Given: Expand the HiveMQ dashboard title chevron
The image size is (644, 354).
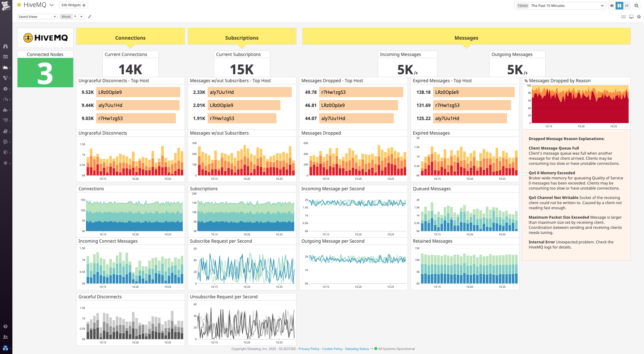Looking at the screenshot, I should point(51,5).
